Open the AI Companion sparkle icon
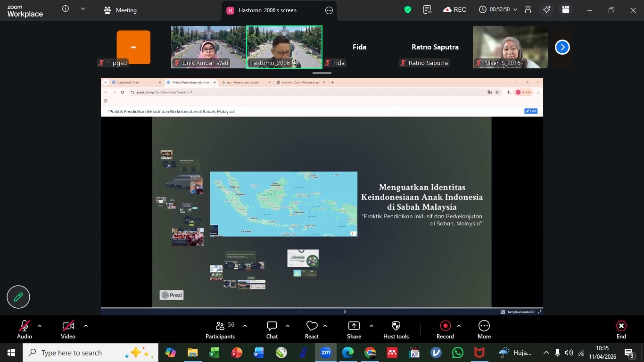644x362 pixels. click(x=547, y=10)
